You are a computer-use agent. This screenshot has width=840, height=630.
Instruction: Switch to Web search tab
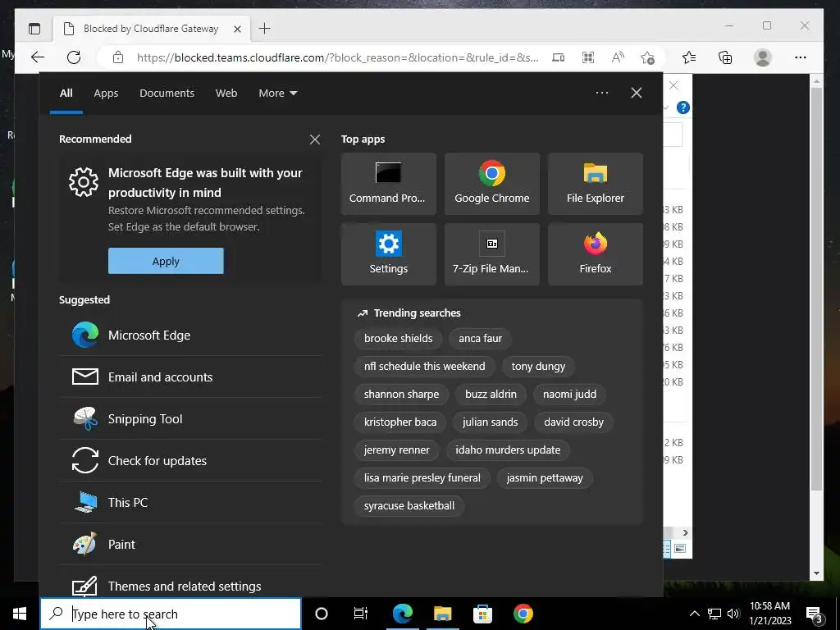[226, 94]
